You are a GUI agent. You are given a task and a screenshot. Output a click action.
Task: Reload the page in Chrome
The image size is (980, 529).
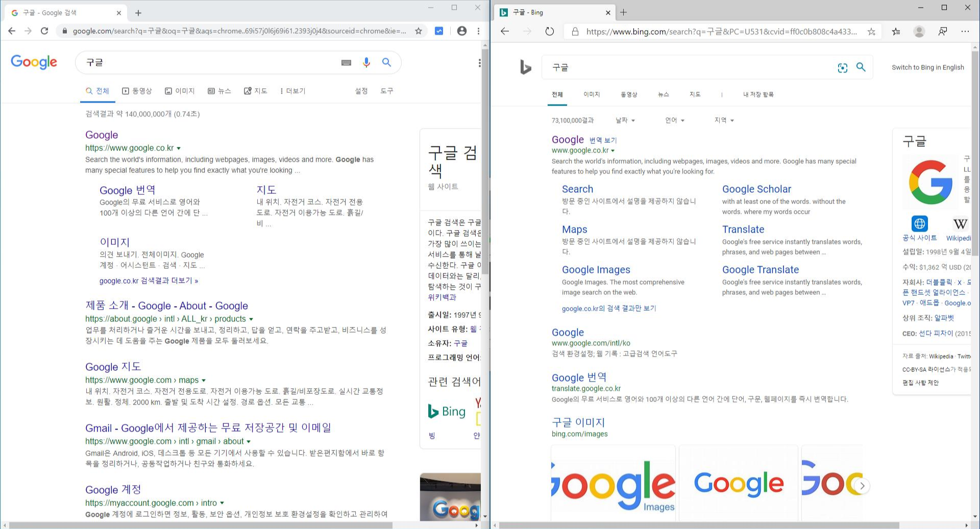tap(44, 31)
